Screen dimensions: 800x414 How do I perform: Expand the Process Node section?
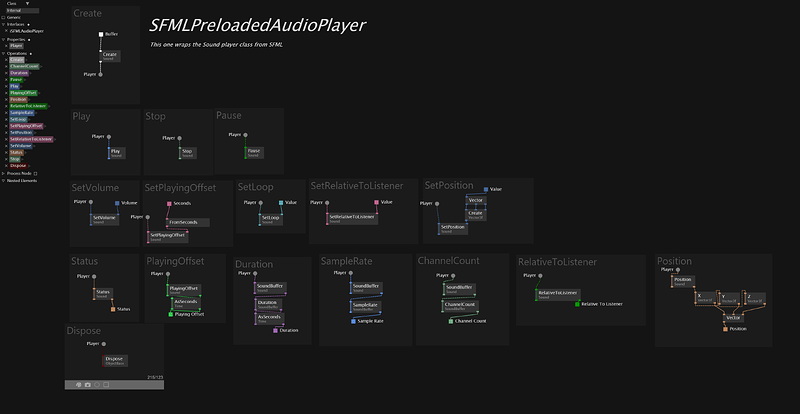(x=3, y=174)
